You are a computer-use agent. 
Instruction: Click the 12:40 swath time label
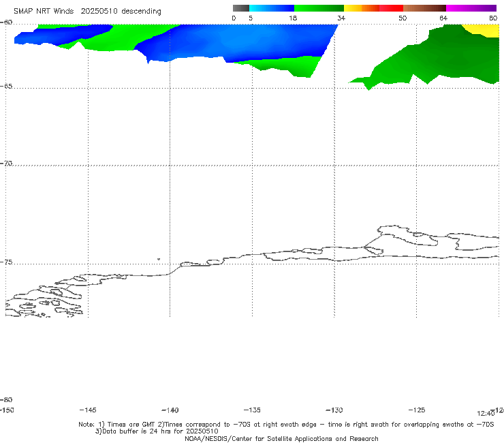click(x=486, y=414)
